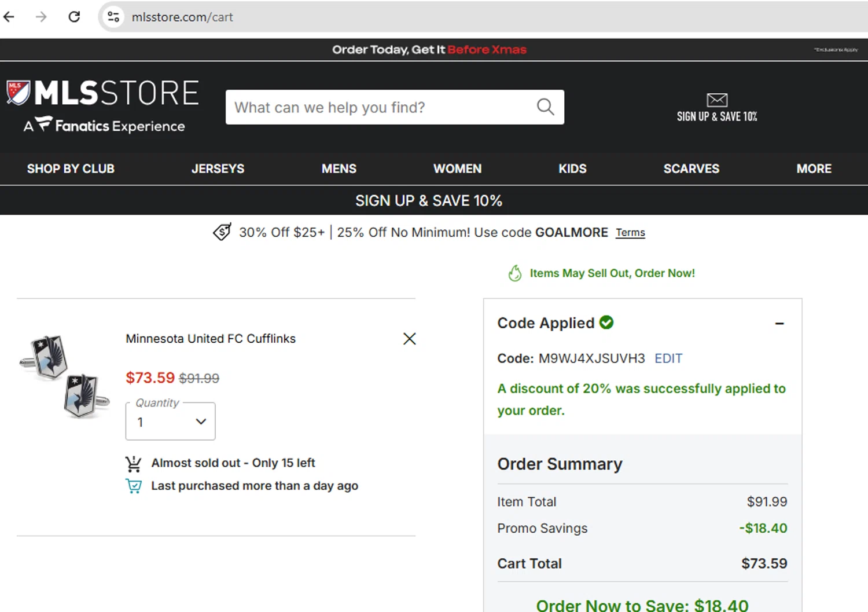Click the SIGN UP & SAVE 10% banner

point(429,201)
